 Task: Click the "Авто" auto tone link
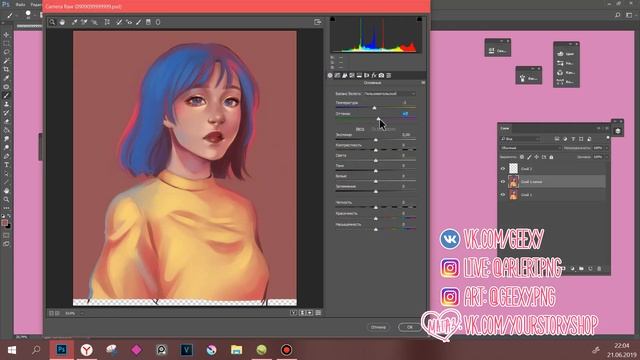click(360, 129)
